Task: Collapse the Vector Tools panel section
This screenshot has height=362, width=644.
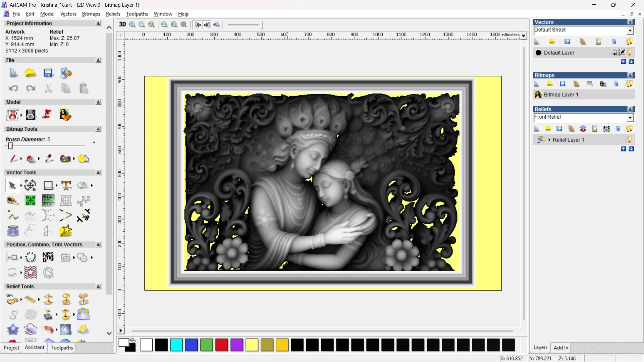Action: 98,172
